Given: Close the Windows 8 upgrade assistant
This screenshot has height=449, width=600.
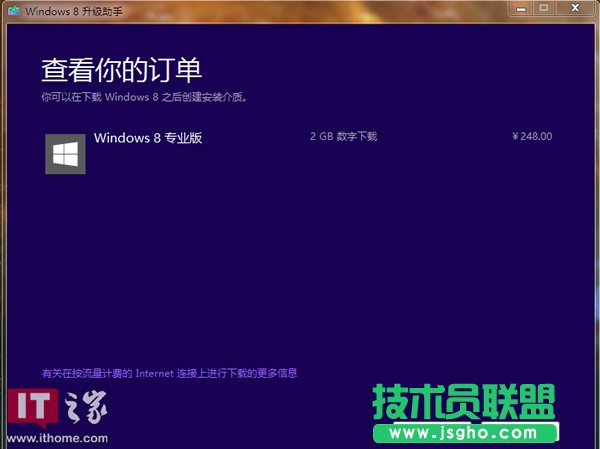Looking at the screenshot, I should tap(575, 8).
